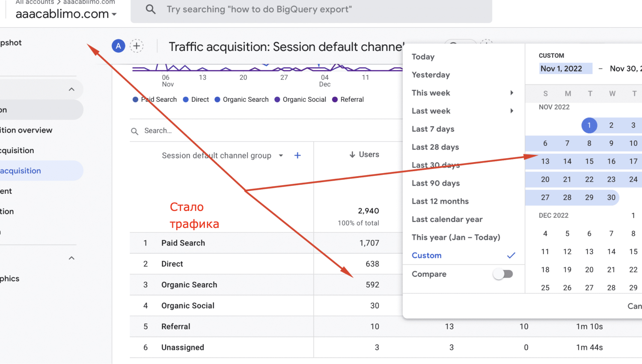Toggle Organic Social legend series
Screen dimensions: 642x364
(x=300, y=99)
